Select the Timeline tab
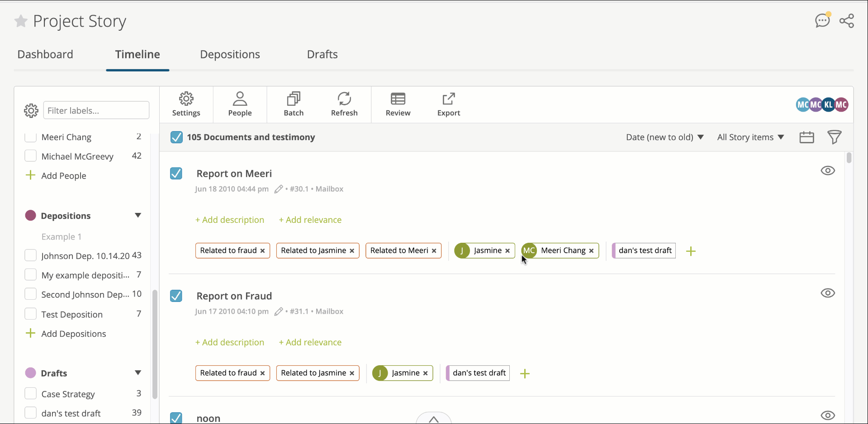Screen dimensions: 868x424 point(138,54)
